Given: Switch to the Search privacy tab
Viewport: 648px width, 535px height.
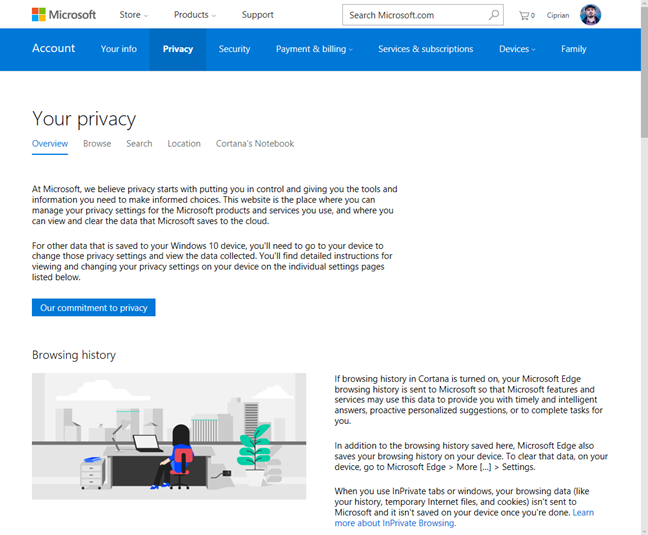Looking at the screenshot, I should (139, 144).
